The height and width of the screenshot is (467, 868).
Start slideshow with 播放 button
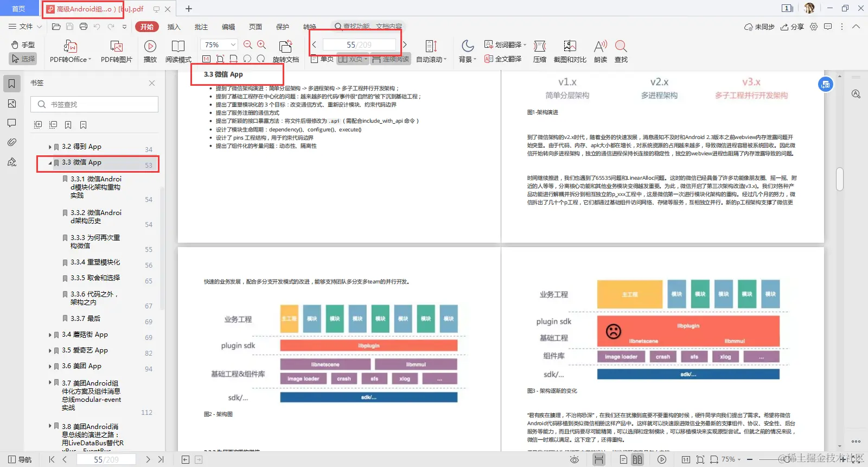click(x=150, y=52)
